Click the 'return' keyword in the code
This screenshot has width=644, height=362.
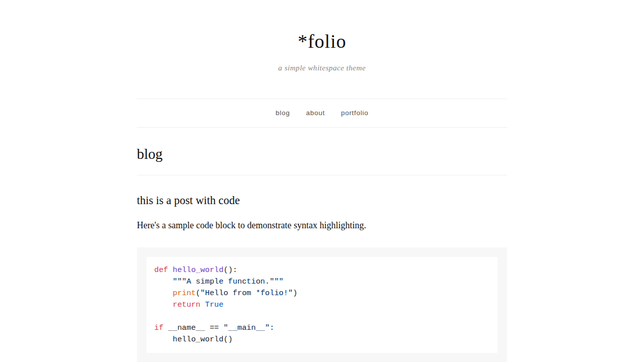tap(186, 305)
